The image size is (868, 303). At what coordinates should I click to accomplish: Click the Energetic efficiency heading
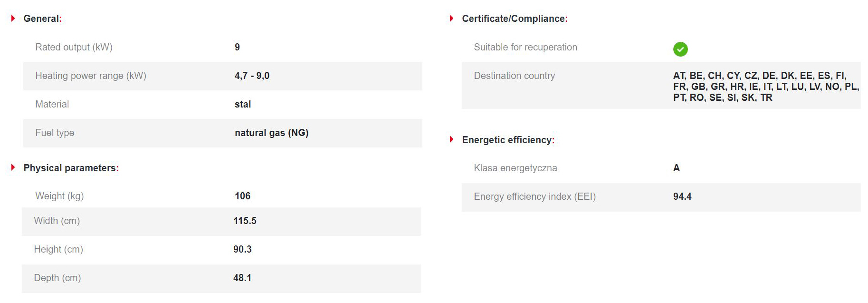click(x=508, y=140)
